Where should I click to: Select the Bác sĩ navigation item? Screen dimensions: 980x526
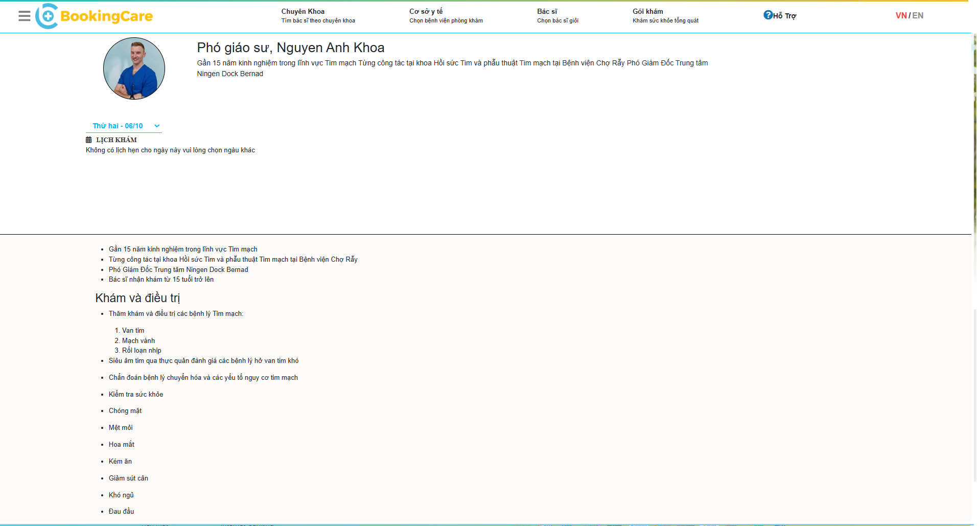pyautogui.click(x=547, y=11)
